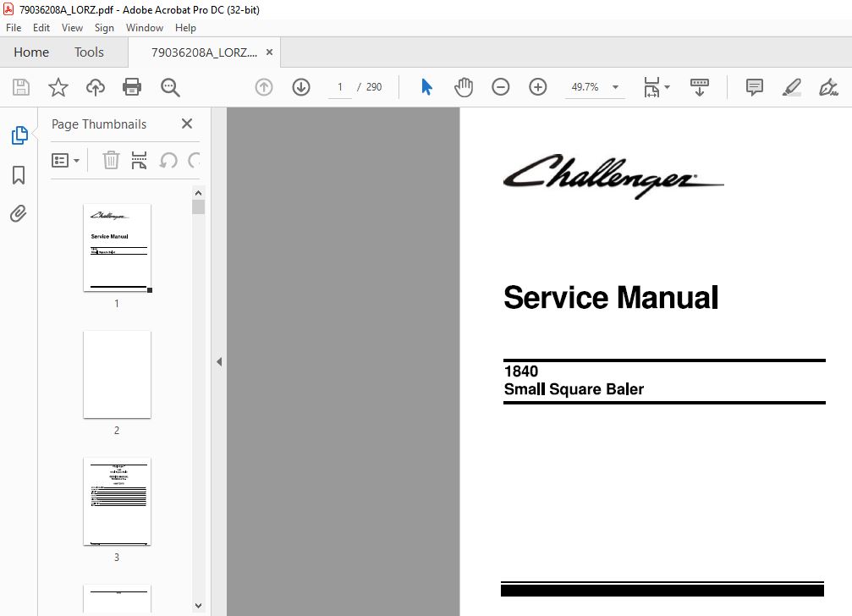Print the document
Screen dimensions: 852x616
tap(132, 87)
